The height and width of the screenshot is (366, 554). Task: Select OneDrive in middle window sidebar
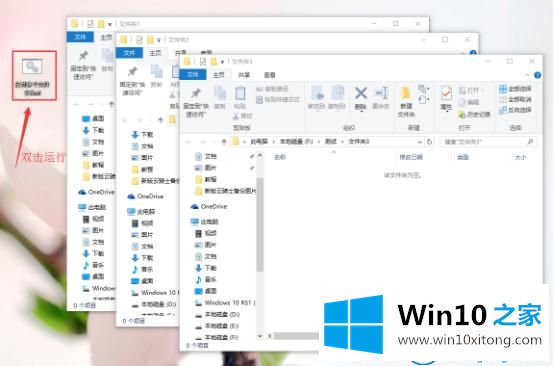pos(145,196)
